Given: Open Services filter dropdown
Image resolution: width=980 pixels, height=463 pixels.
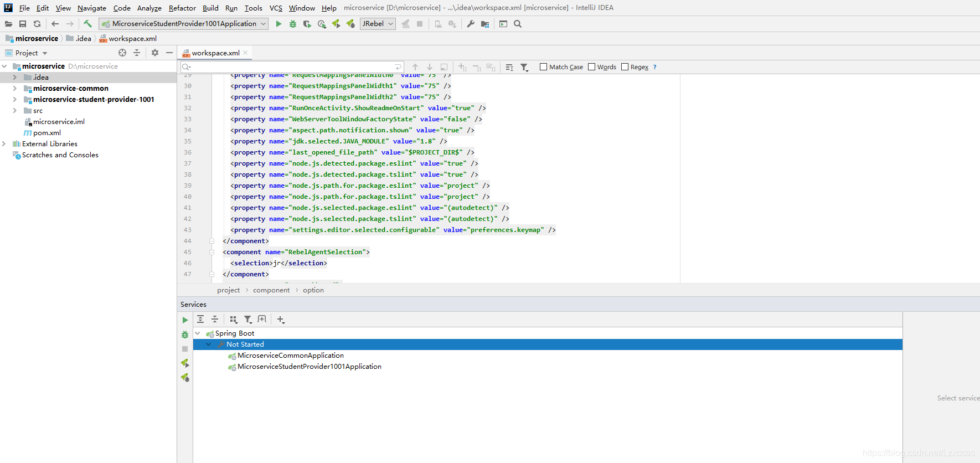Looking at the screenshot, I should point(248,319).
